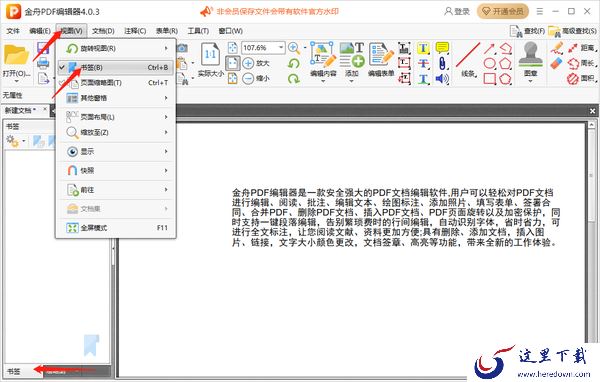Open a file with the folder icon

[16, 55]
